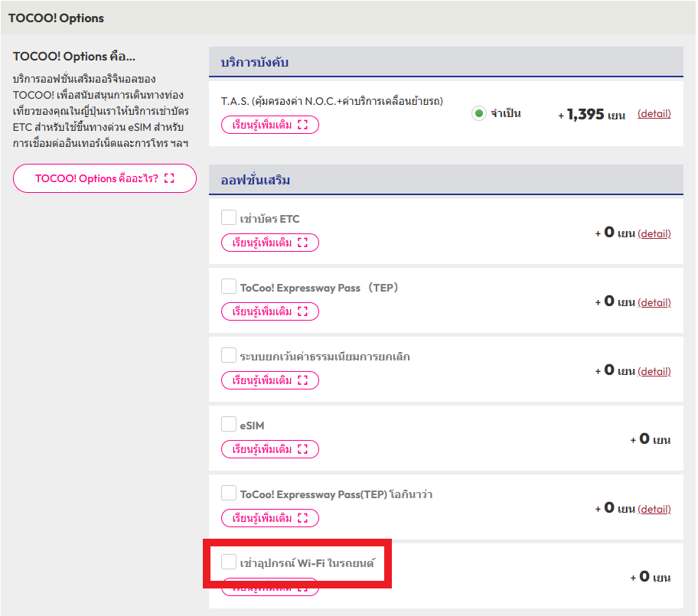698x616 pixels.
Task: Click the '+ 0 เยน' price in eSIM row
Action: coord(651,439)
